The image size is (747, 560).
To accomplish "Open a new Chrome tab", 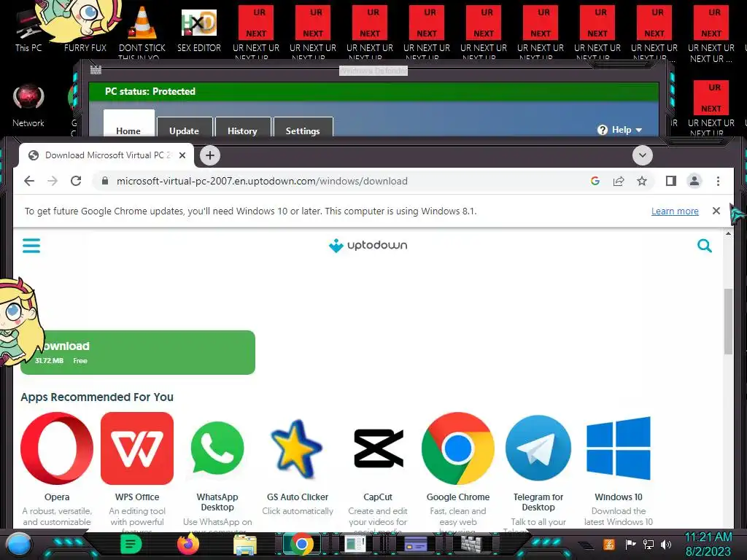I will coord(210,155).
